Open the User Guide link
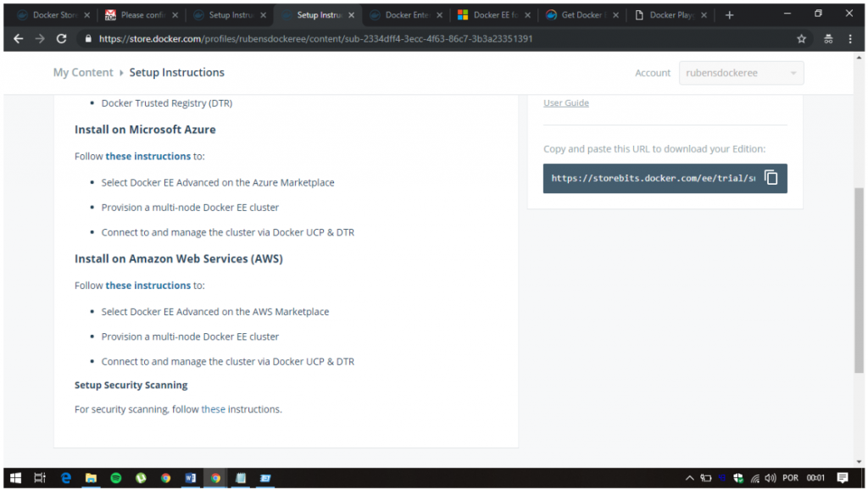 (565, 103)
